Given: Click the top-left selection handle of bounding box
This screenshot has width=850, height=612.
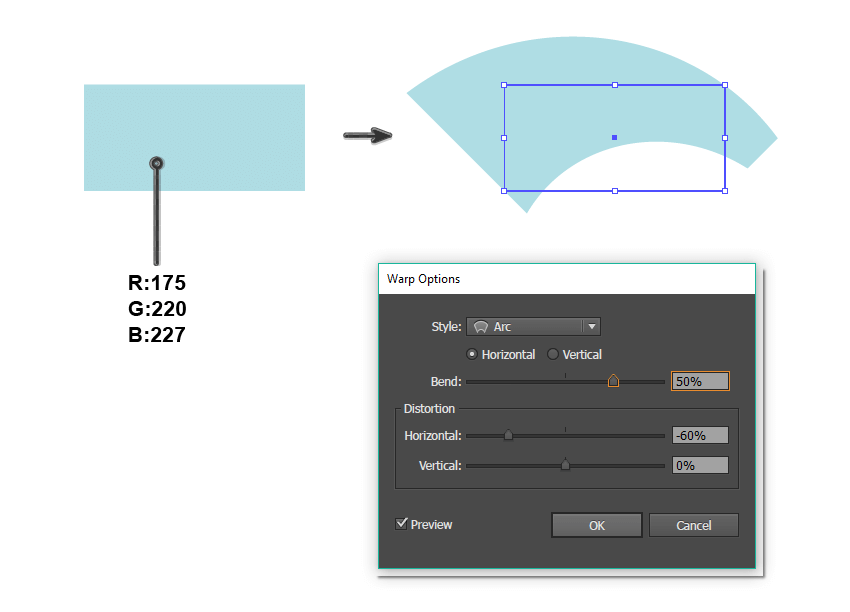Looking at the screenshot, I should [x=504, y=85].
